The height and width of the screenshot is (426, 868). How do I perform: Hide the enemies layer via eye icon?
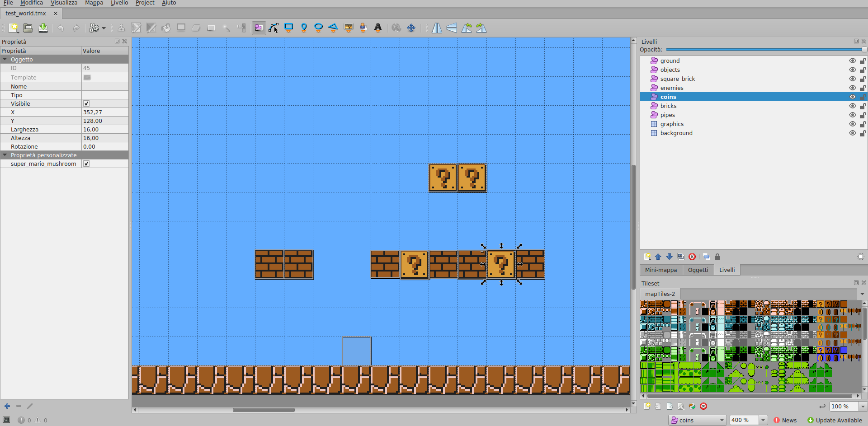[x=853, y=88]
